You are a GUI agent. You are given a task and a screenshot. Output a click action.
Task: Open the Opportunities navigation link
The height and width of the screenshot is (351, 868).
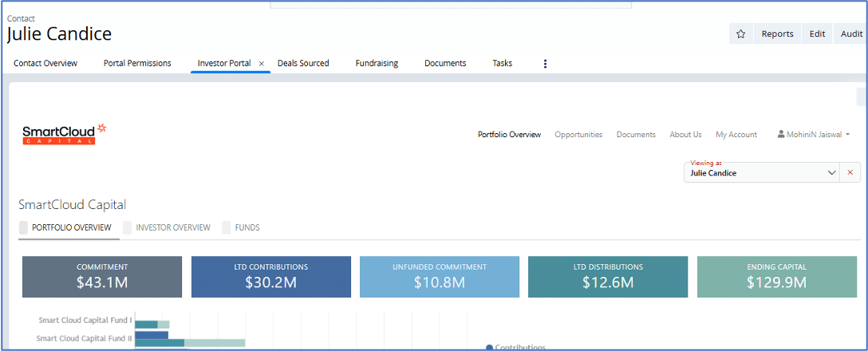pyautogui.click(x=578, y=135)
